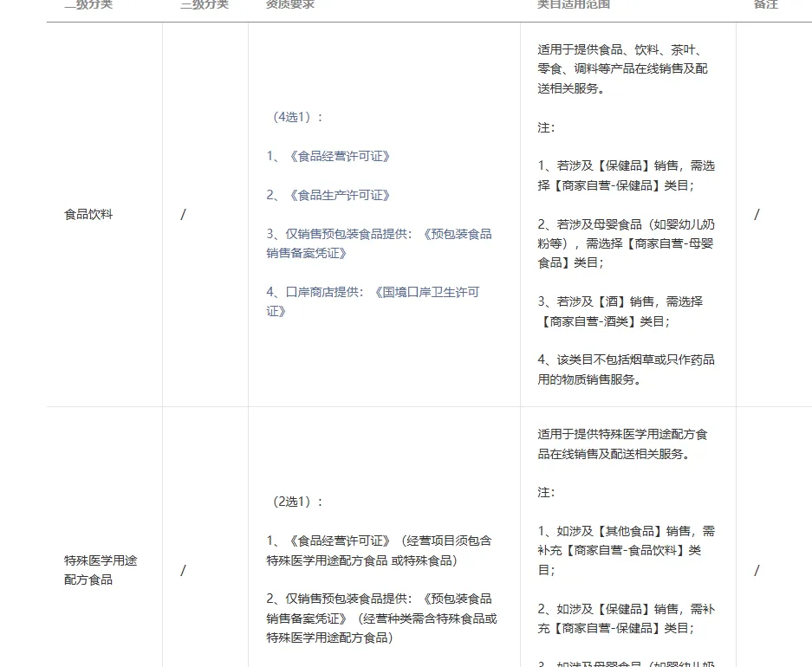Click the 特殊医学用途配方食品 category cell
Image resolution: width=812 pixels, height=667 pixels.
tap(101, 570)
